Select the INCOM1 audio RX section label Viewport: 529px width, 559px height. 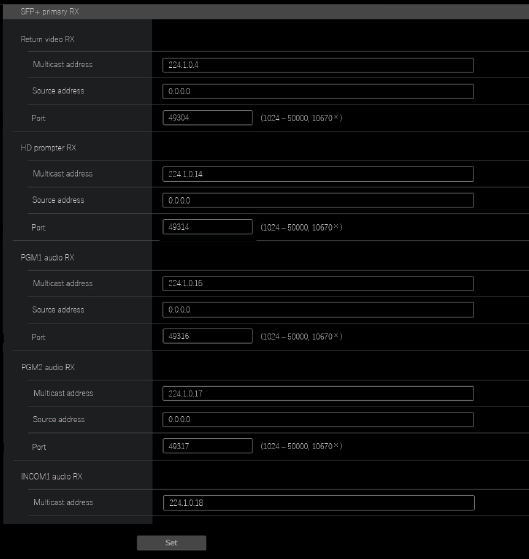52,477
